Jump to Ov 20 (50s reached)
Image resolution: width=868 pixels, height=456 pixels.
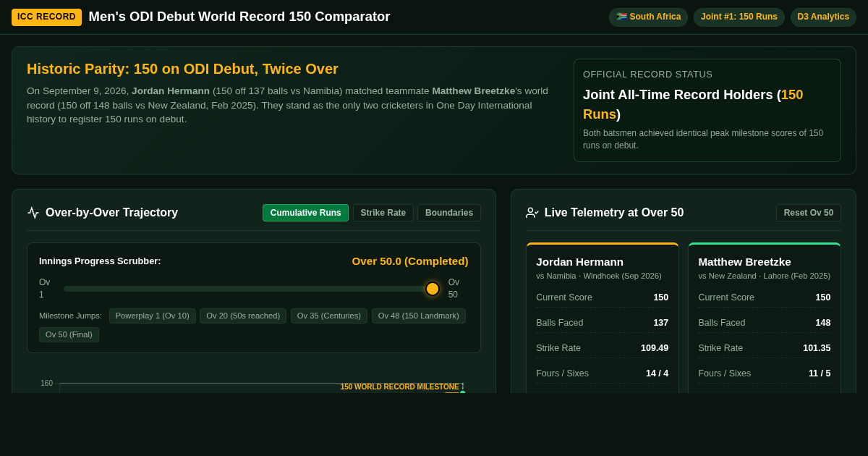tap(243, 316)
